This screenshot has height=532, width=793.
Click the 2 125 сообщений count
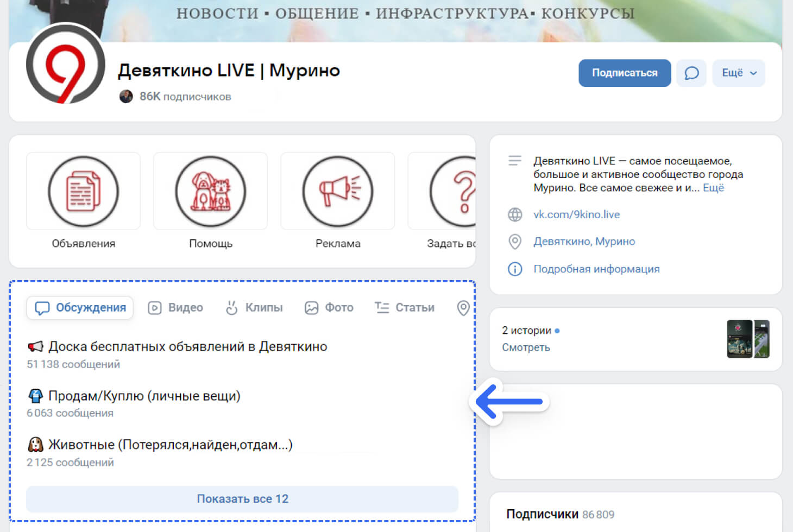tap(70, 463)
